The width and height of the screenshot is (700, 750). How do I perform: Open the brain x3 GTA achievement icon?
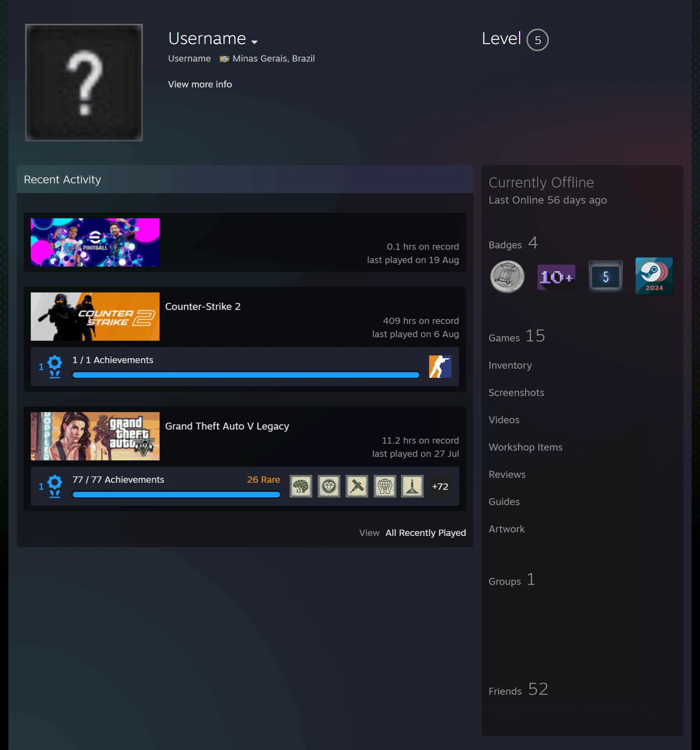coord(301,486)
